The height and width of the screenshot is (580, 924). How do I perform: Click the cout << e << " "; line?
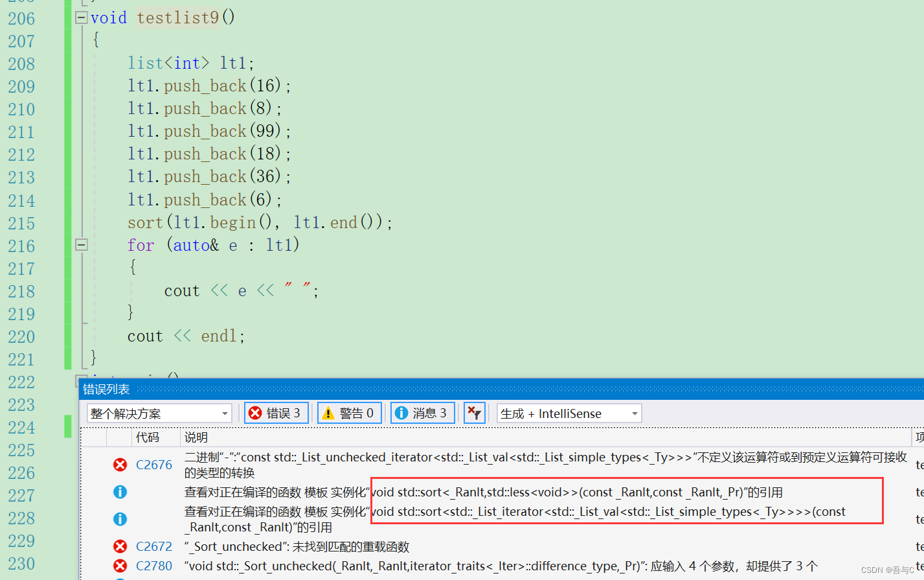click(x=242, y=290)
